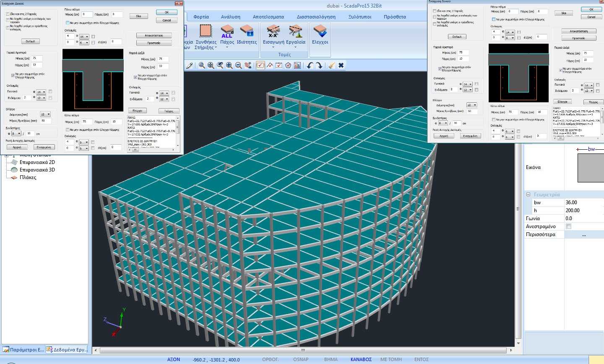Screen dimensions: 604x364
Task: Collapse the Γεωμετρία section
Action: 528,195
